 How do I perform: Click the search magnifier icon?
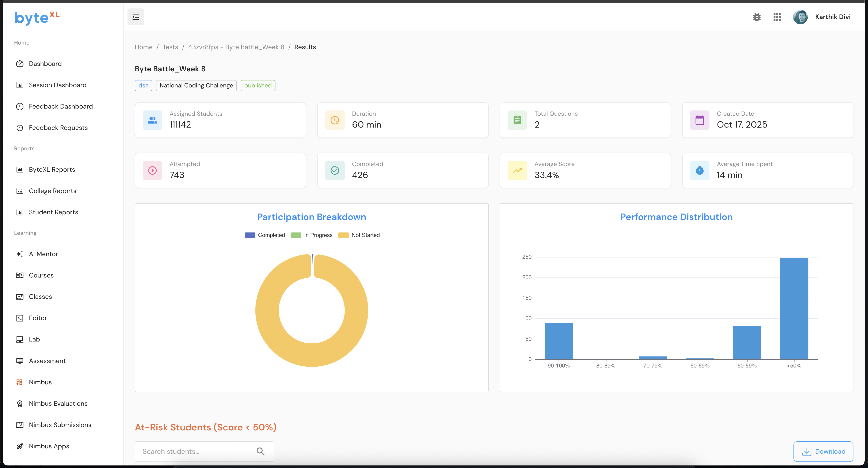click(260, 451)
